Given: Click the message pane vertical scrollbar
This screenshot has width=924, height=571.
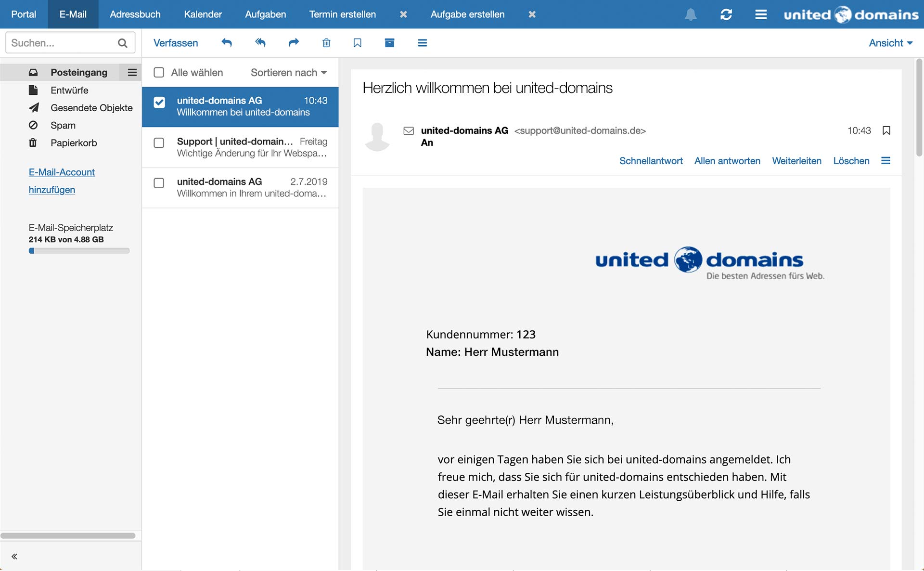Looking at the screenshot, I should (x=919, y=108).
